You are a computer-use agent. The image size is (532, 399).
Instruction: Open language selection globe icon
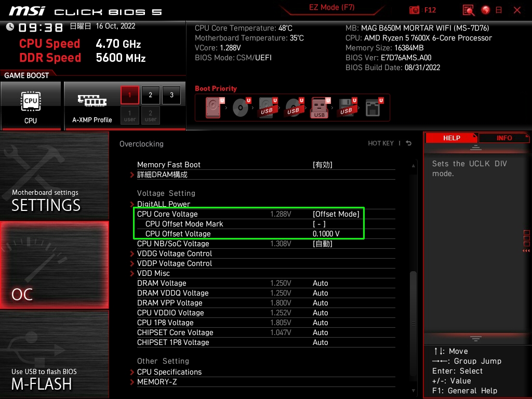[486, 10]
